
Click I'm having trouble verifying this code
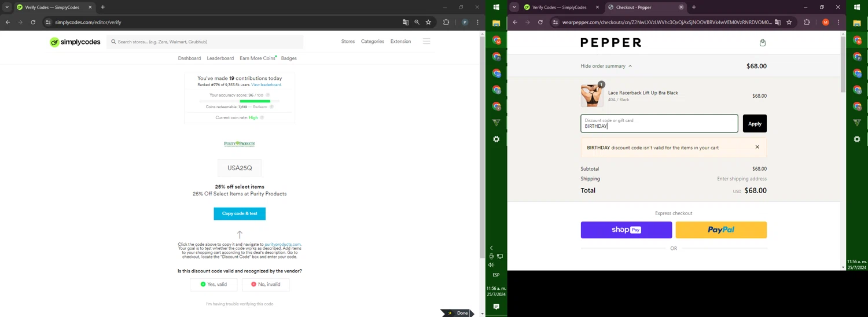point(240,304)
